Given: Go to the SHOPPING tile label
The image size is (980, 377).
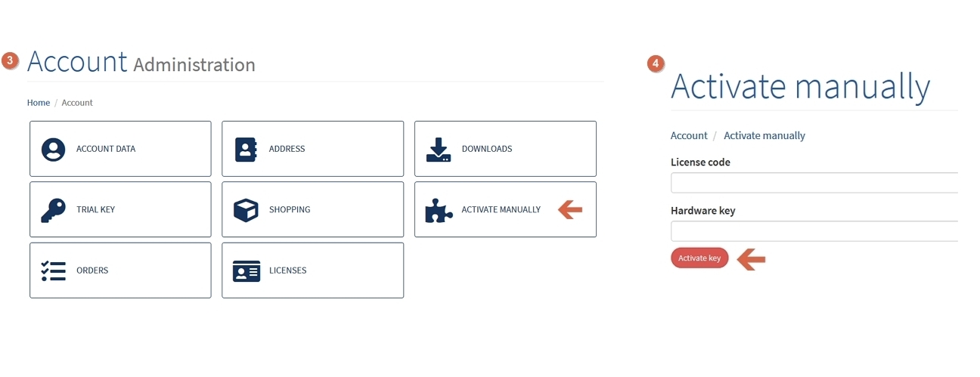Looking at the screenshot, I should pos(290,210).
